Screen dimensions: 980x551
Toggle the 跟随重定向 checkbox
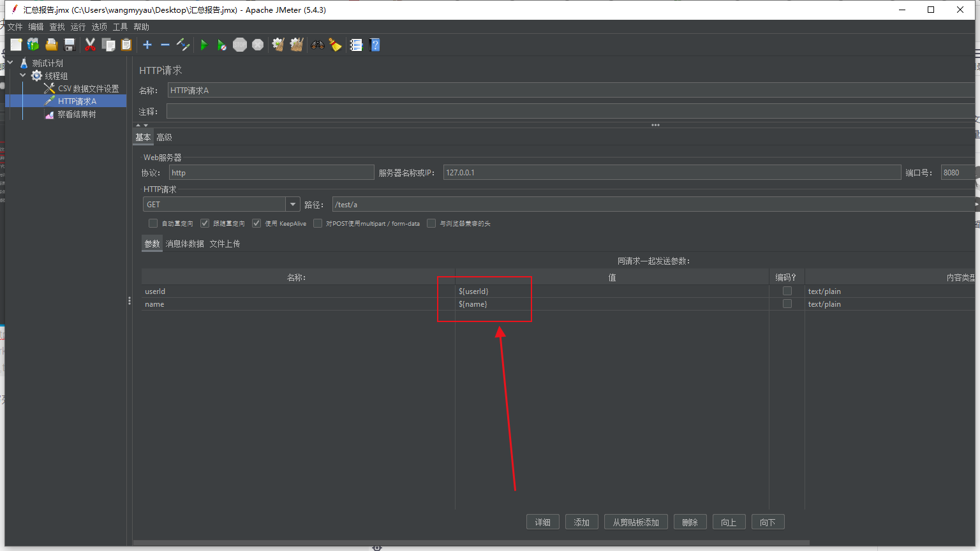tap(205, 223)
